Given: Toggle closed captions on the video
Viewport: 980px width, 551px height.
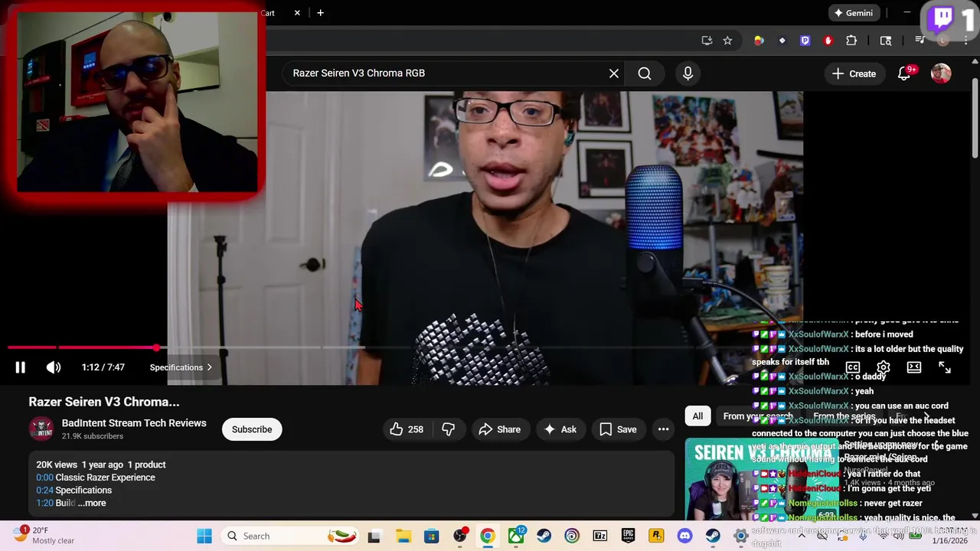Looking at the screenshot, I should tap(852, 367).
